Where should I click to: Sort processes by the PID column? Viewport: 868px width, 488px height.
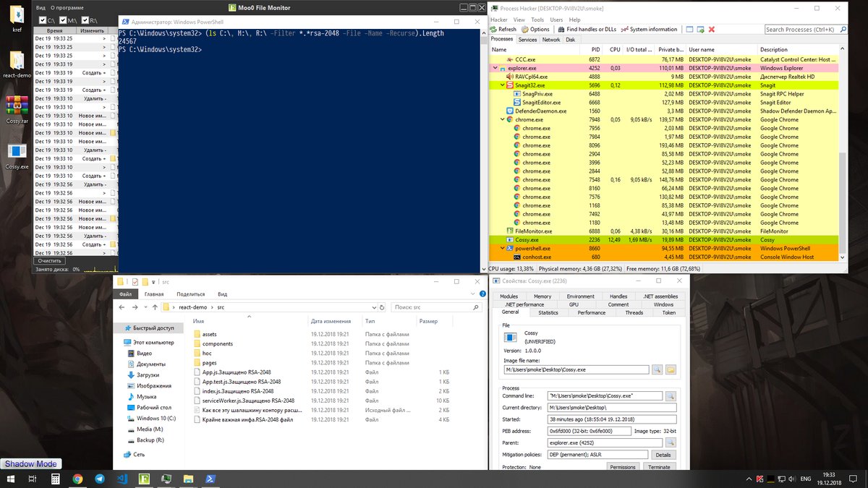click(x=593, y=50)
